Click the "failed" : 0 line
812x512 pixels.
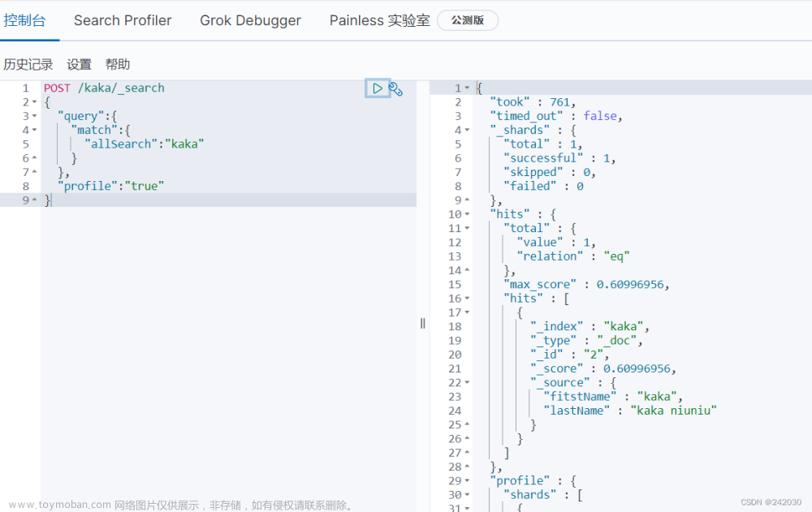tap(543, 186)
